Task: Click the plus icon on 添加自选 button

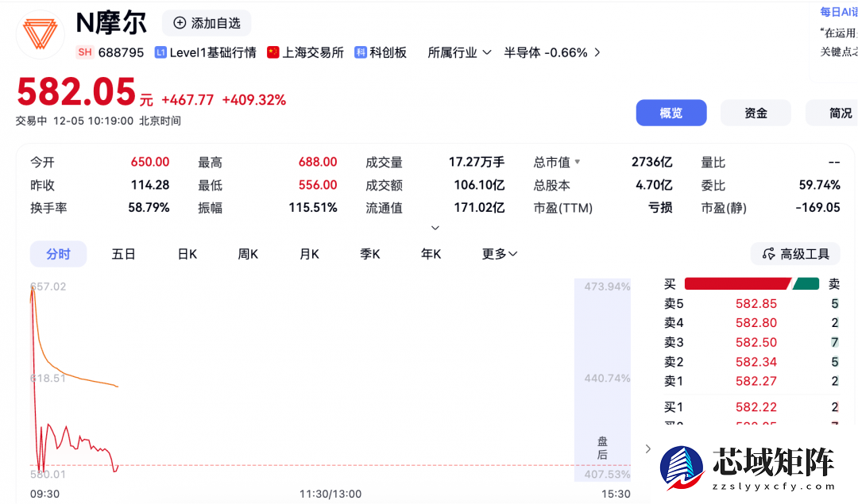Action: 180,23
